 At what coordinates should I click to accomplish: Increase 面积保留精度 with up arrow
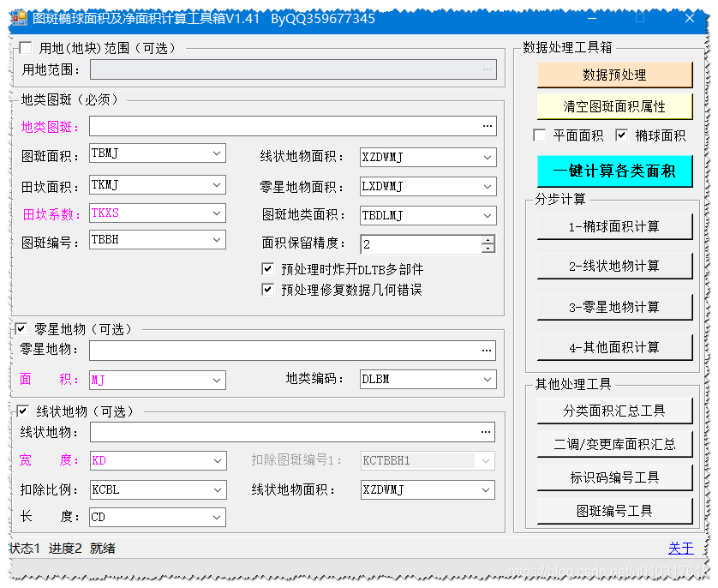pos(488,240)
